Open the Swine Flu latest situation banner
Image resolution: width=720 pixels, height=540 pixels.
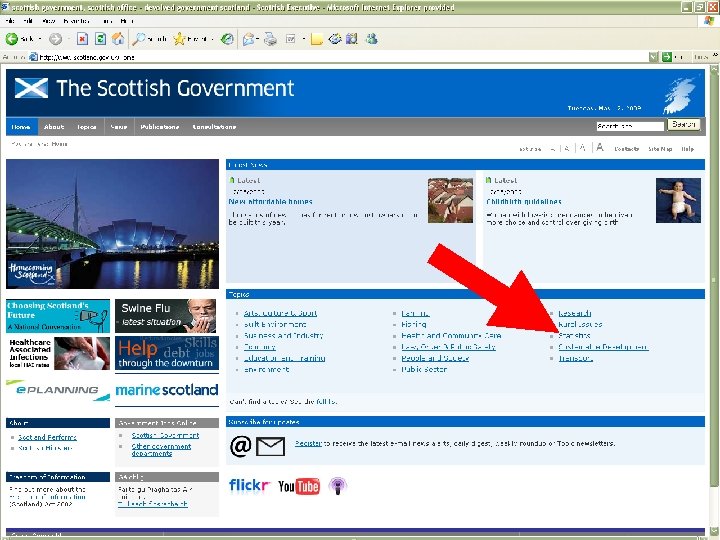click(x=166, y=316)
